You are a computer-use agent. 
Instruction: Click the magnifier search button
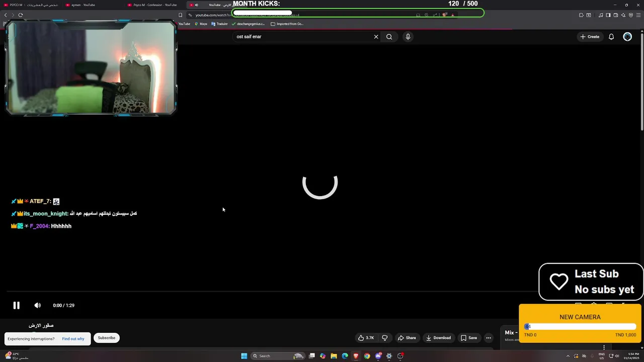coord(389,37)
